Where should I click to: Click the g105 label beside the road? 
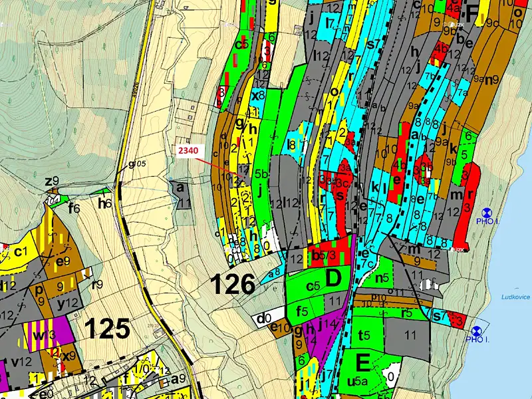point(137,164)
